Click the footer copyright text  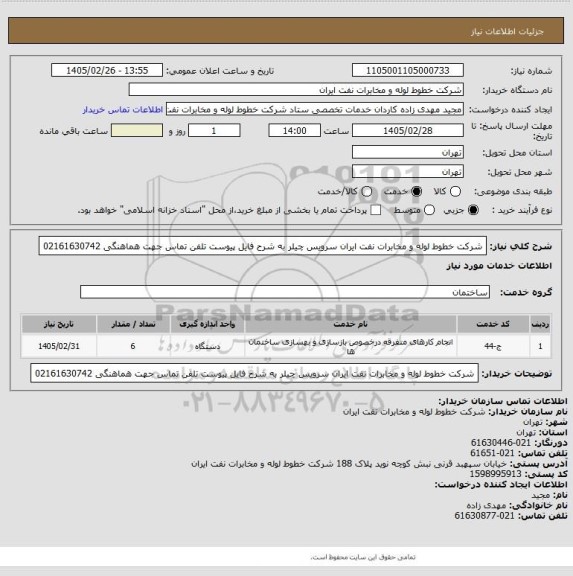pyautogui.click(x=363, y=557)
